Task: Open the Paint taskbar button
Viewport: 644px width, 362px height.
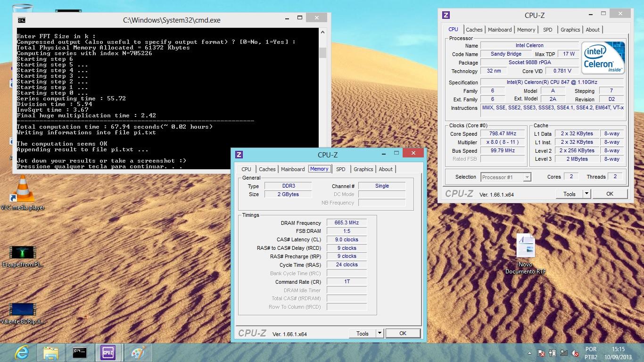Action: click(138, 352)
